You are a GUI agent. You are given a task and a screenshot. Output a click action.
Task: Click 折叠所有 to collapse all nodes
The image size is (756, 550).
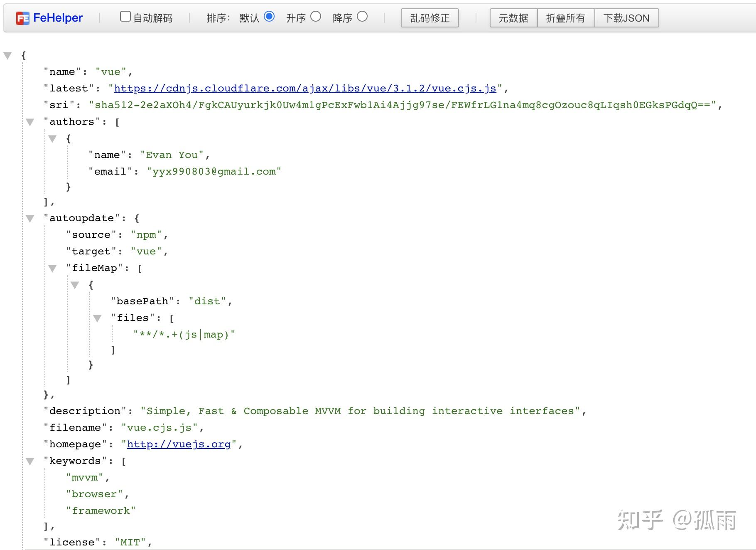click(566, 18)
